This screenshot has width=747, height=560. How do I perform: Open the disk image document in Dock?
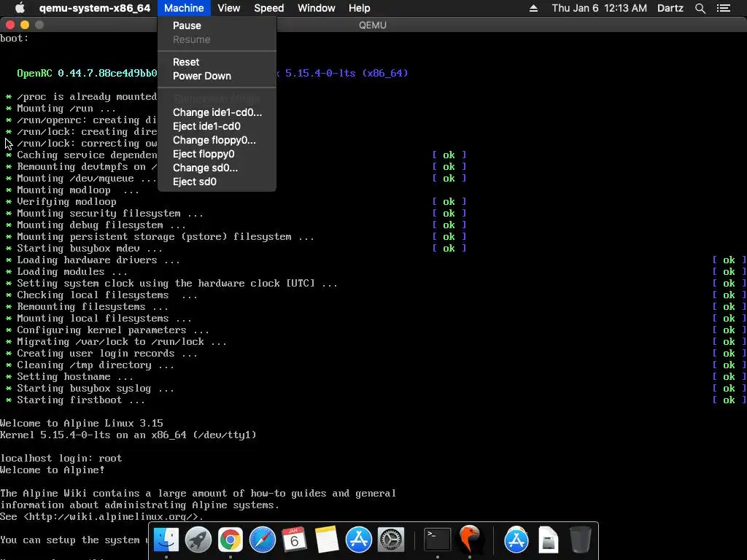[549, 540]
